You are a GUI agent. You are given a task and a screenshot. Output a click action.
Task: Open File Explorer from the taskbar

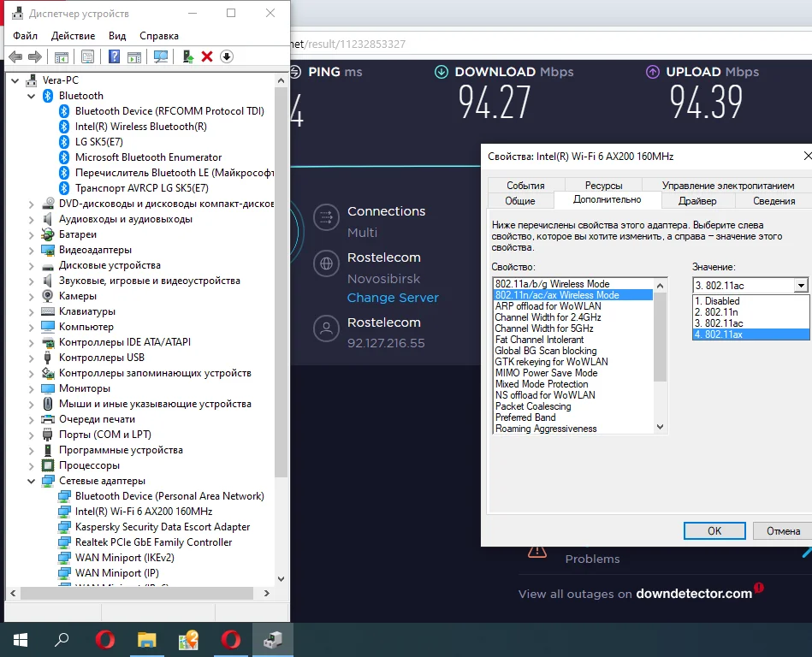point(146,641)
